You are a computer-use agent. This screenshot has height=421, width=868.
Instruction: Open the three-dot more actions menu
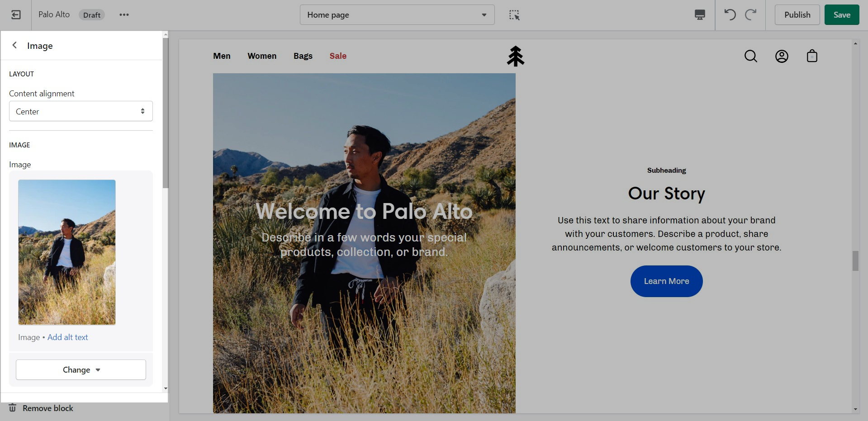pyautogui.click(x=124, y=15)
